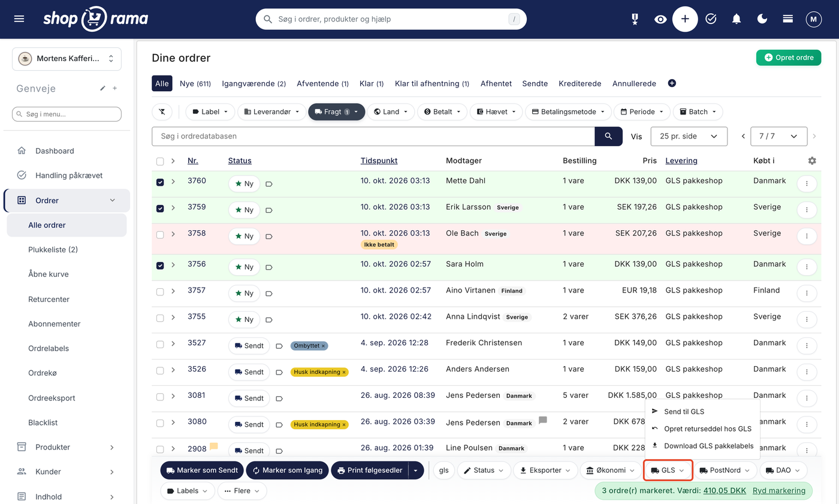This screenshot has width=839, height=504.
Task: Click Marker som Sendt button
Action: point(202,470)
